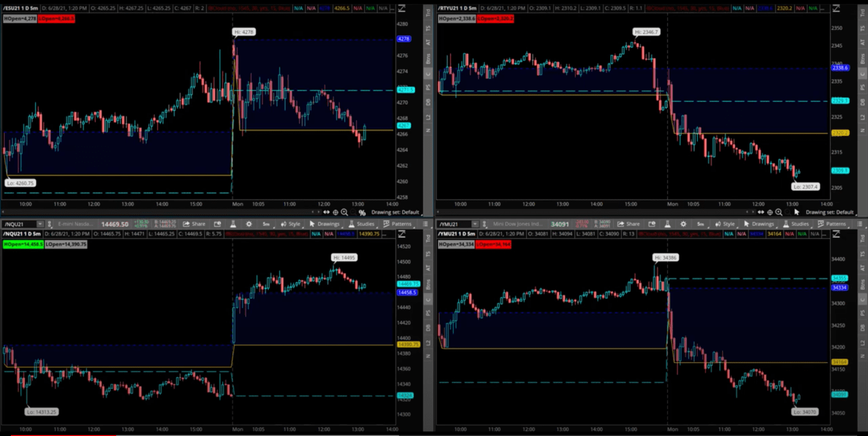Toggle the Trd side panel on /ESU21 chart

click(428, 12)
